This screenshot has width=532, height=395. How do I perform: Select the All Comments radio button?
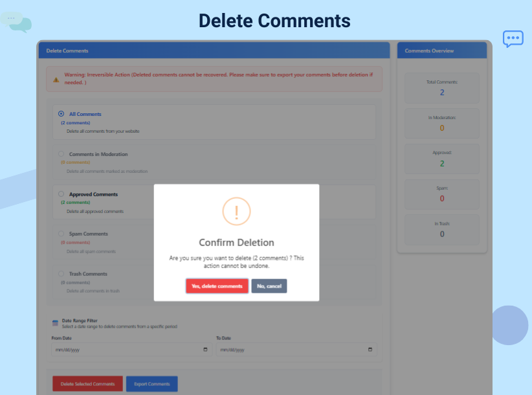(x=61, y=114)
